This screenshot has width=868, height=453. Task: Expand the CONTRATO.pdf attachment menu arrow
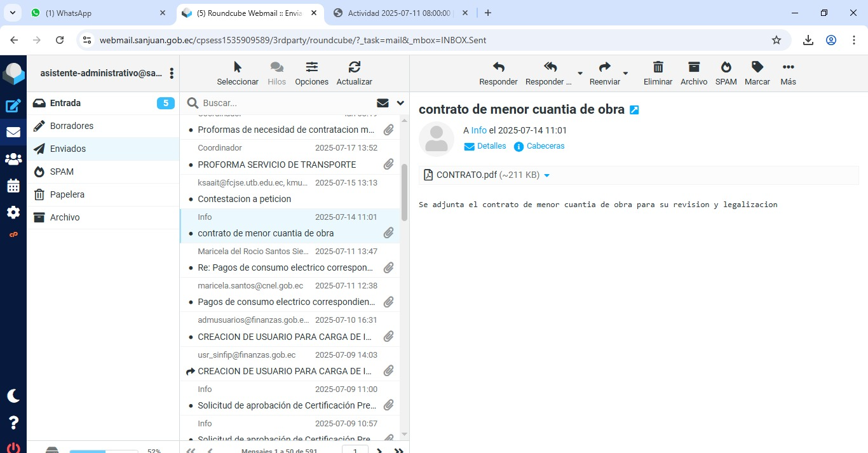(x=547, y=175)
